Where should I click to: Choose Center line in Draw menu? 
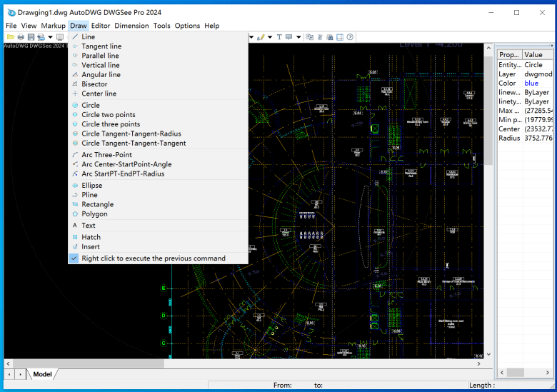pyautogui.click(x=158, y=94)
